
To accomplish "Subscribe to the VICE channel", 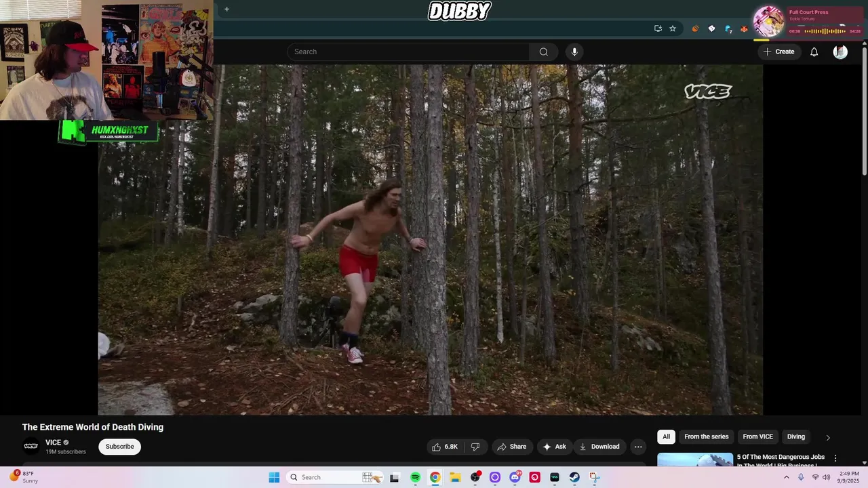I will (119, 447).
